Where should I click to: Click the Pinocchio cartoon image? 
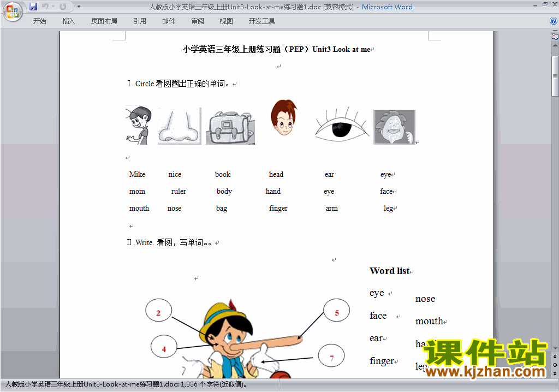tap(242, 339)
